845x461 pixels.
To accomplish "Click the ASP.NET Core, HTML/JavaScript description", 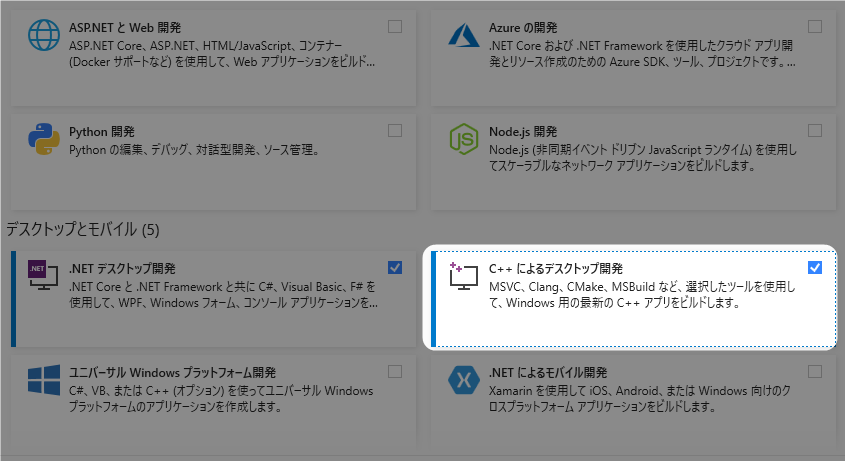I will [x=222, y=54].
